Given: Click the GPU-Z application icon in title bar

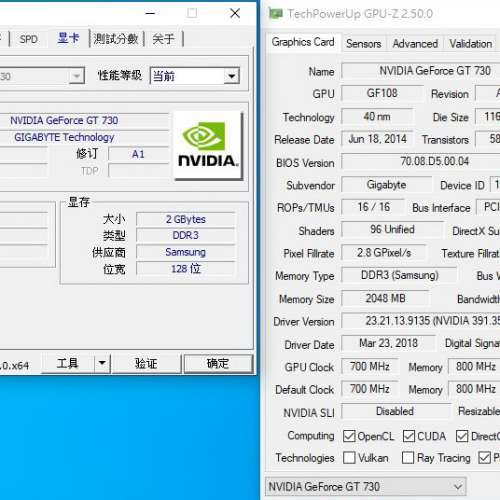Looking at the screenshot, I should tap(275, 13).
